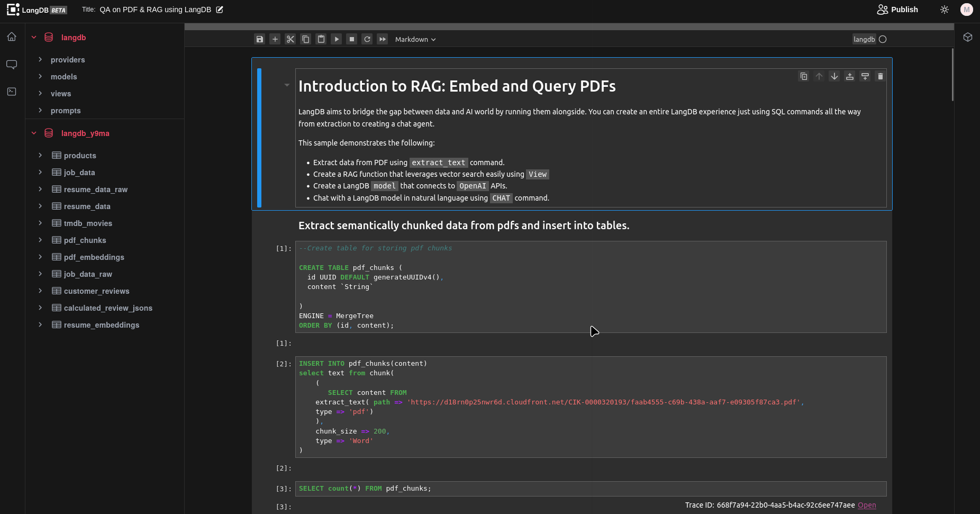Select the job_data_raw table
This screenshot has width=980, height=514.
click(88, 274)
